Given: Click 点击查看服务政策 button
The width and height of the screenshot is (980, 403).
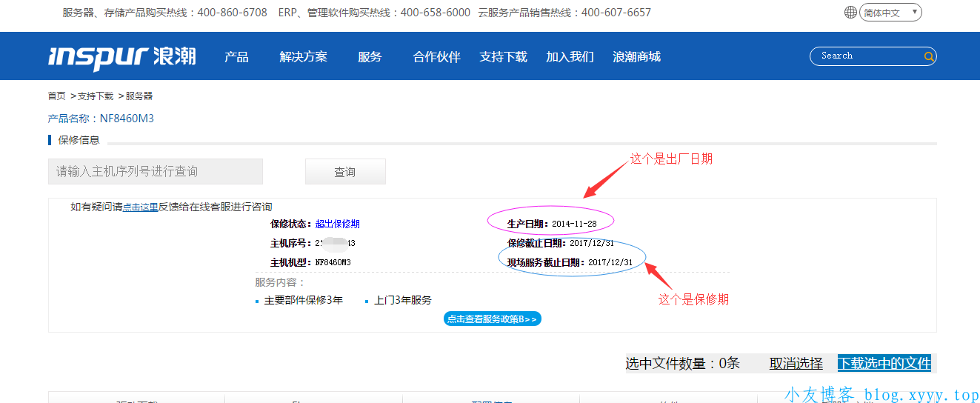Looking at the screenshot, I should click(492, 319).
